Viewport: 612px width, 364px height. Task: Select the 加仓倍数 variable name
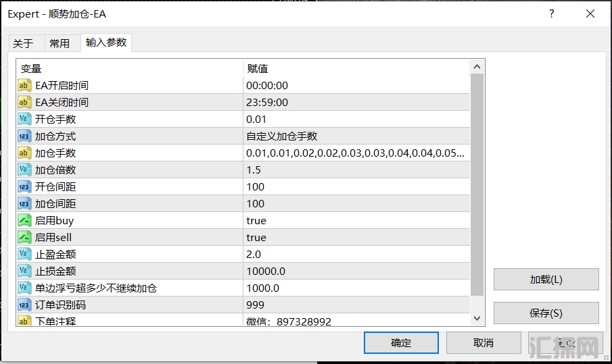tap(55, 170)
